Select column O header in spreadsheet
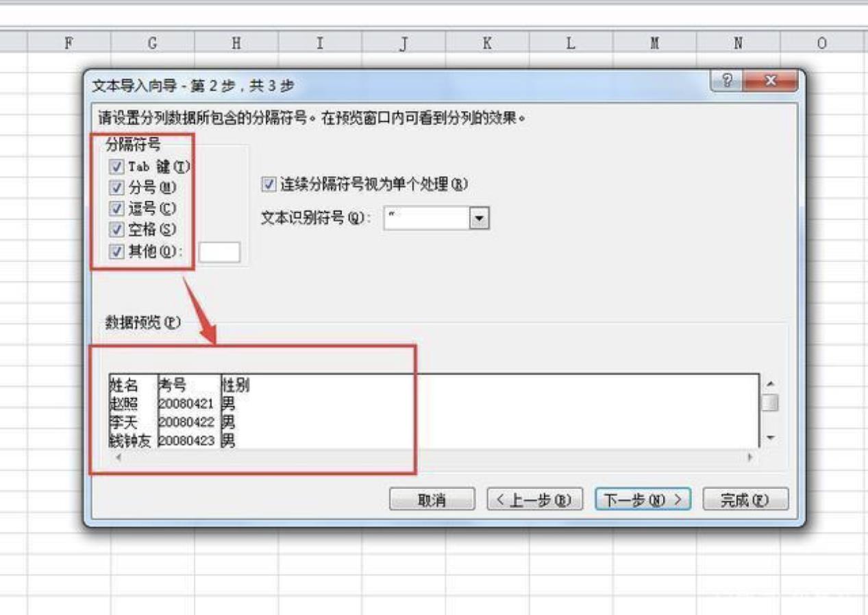The width and height of the screenshot is (868, 615). (x=821, y=43)
